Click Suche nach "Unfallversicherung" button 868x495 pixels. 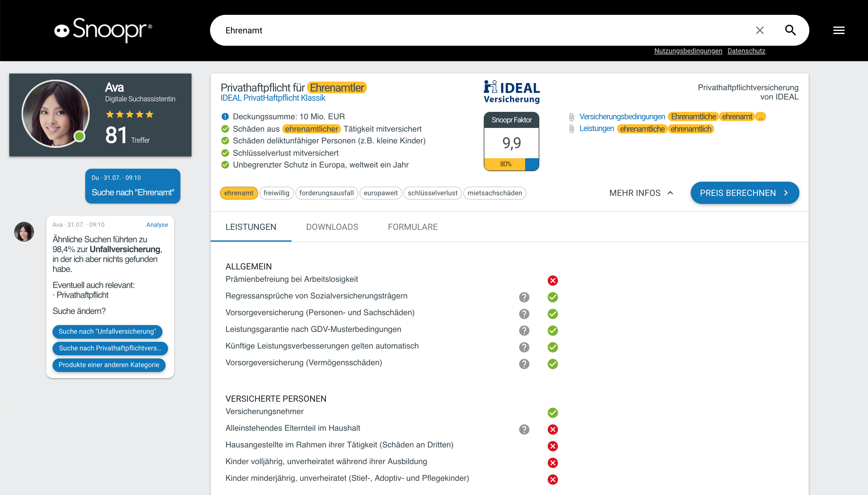107,331
